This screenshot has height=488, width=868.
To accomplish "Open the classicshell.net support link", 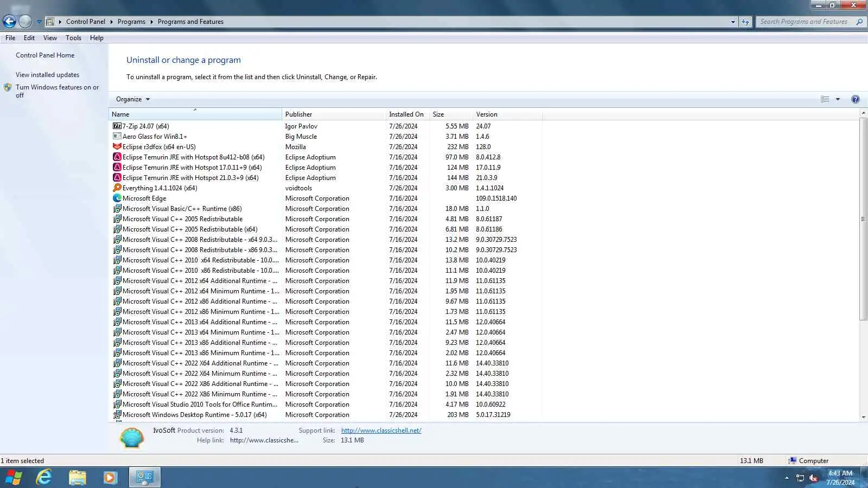I will (381, 431).
